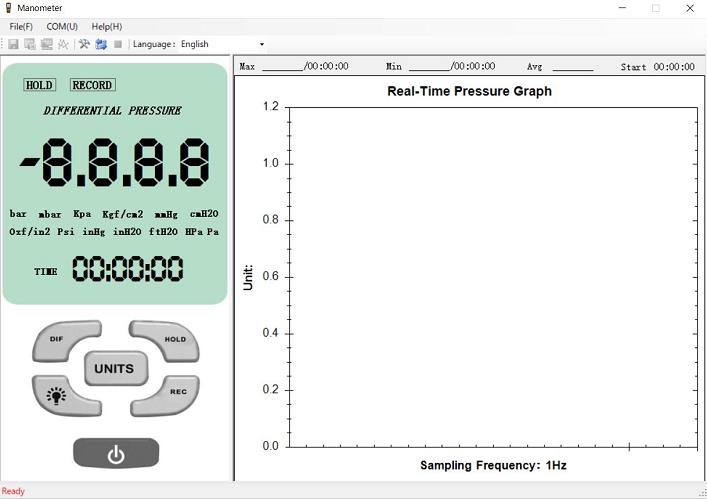Open the Help(H) menu
Screen dimensions: 707x499
coord(107,26)
